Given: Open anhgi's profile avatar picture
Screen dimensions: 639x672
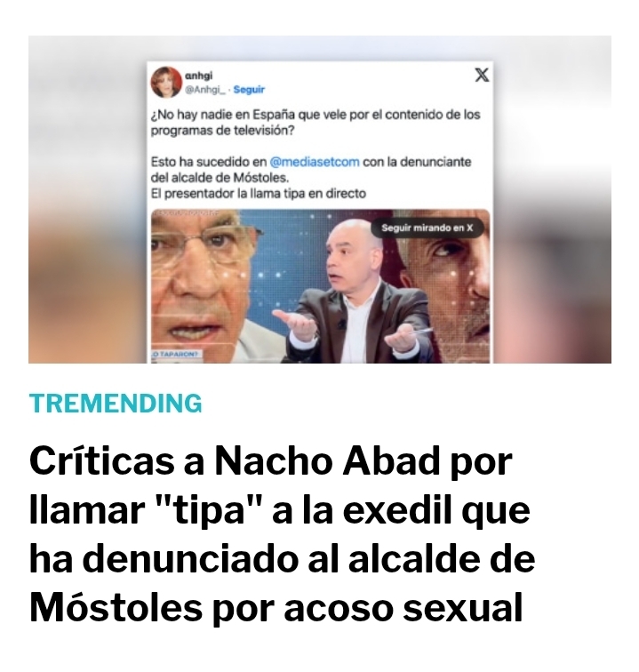Looking at the screenshot, I should pos(166,83).
